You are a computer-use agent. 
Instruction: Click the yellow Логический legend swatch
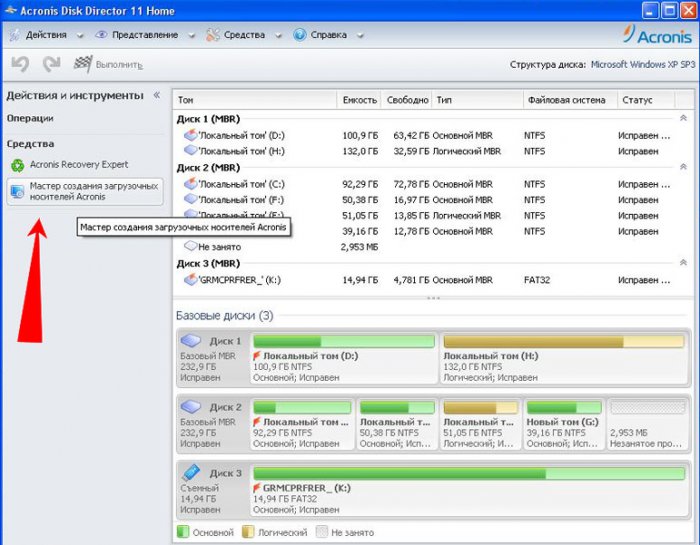(248, 532)
